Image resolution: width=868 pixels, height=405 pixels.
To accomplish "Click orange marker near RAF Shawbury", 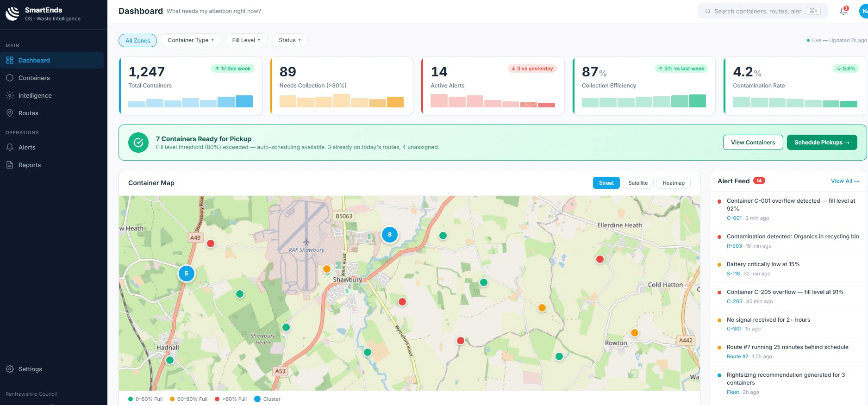I will 327,269.
